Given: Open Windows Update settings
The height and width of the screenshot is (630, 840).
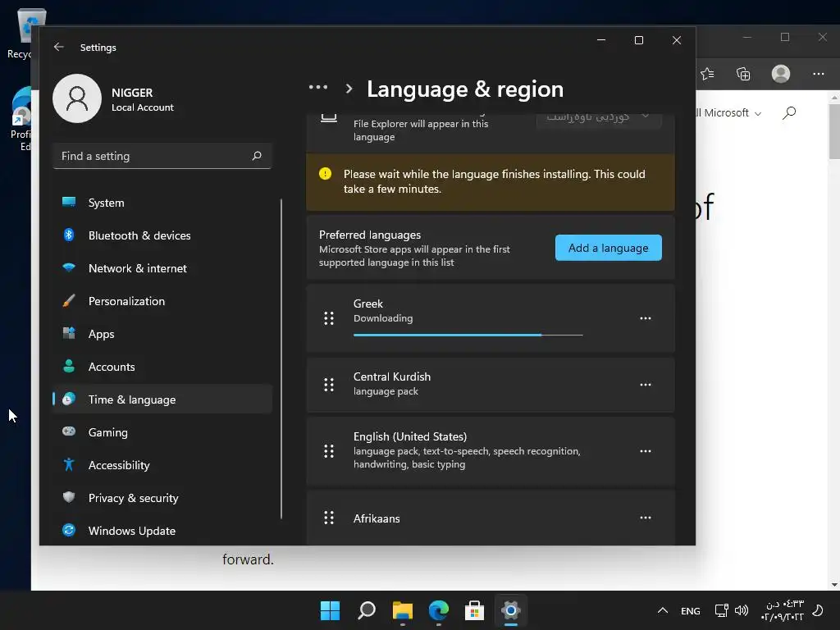Looking at the screenshot, I should pos(162,531).
